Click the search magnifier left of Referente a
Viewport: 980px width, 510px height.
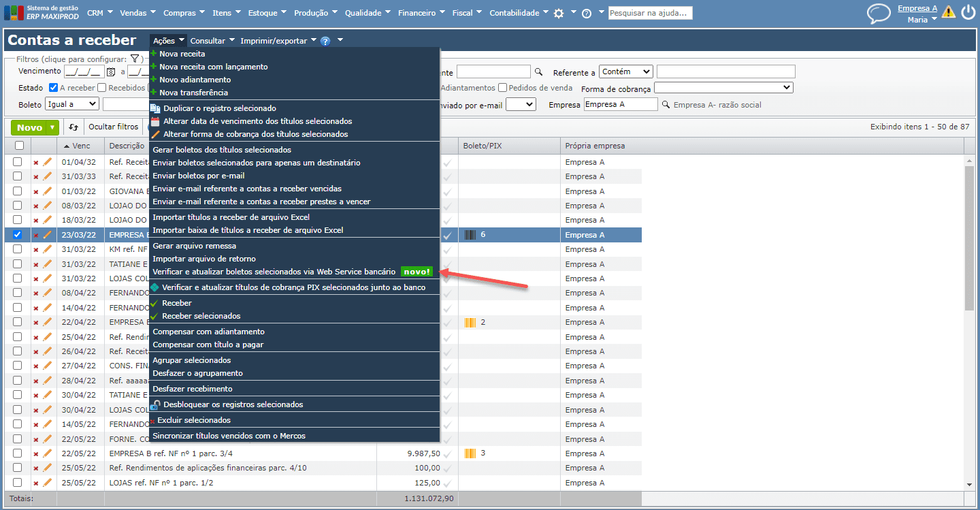tap(538, 72)
